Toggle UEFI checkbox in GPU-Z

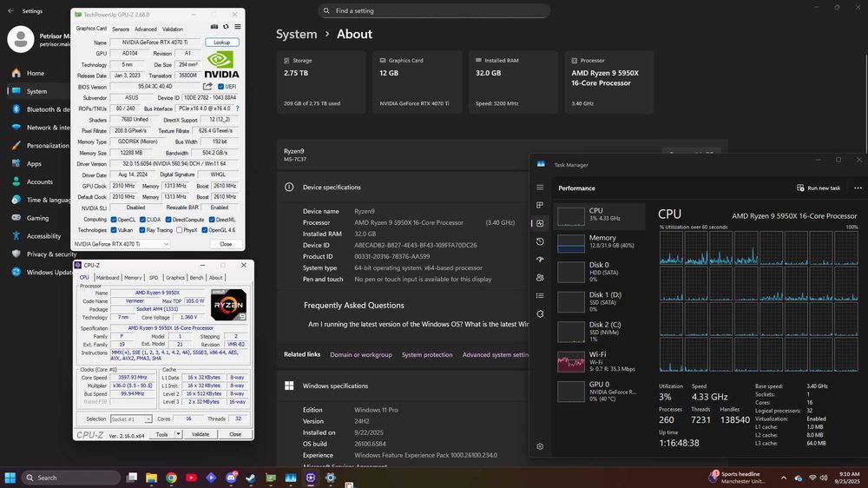tap(220, 87)
